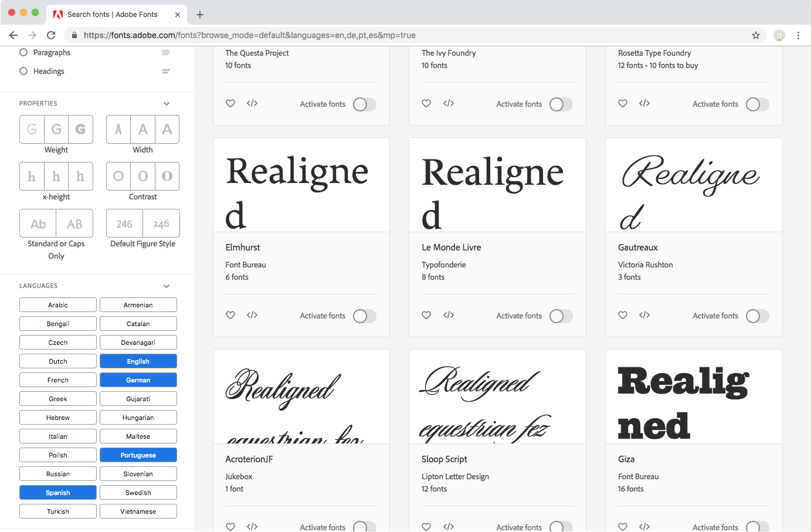Image resolution: width=811 pixels, height=532 pixels.
Task: Deselect the Portuguese language filter
Action: pyautogui.click(x=138, y=455)
